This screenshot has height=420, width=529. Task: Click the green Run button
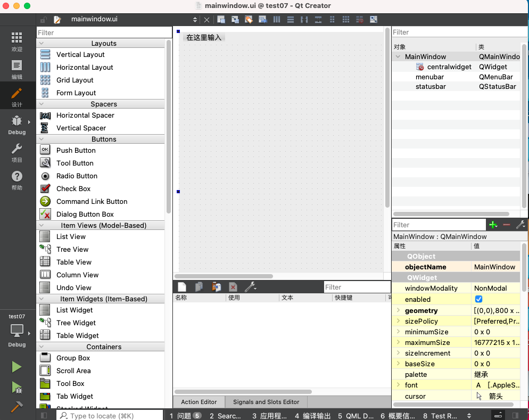point(16,367)
